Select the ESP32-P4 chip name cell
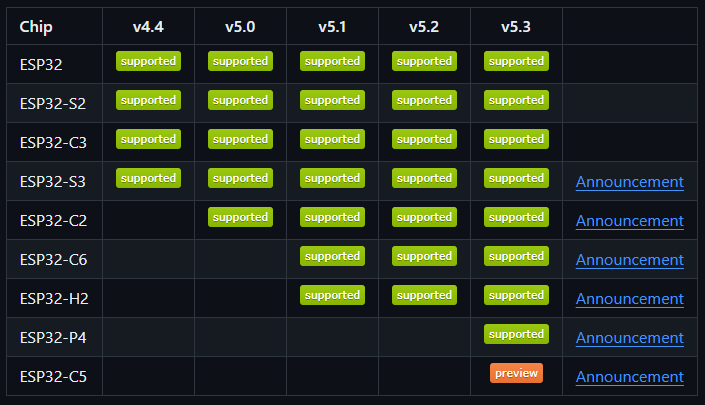This screenshot has width=705, height=405. [54, 337]
